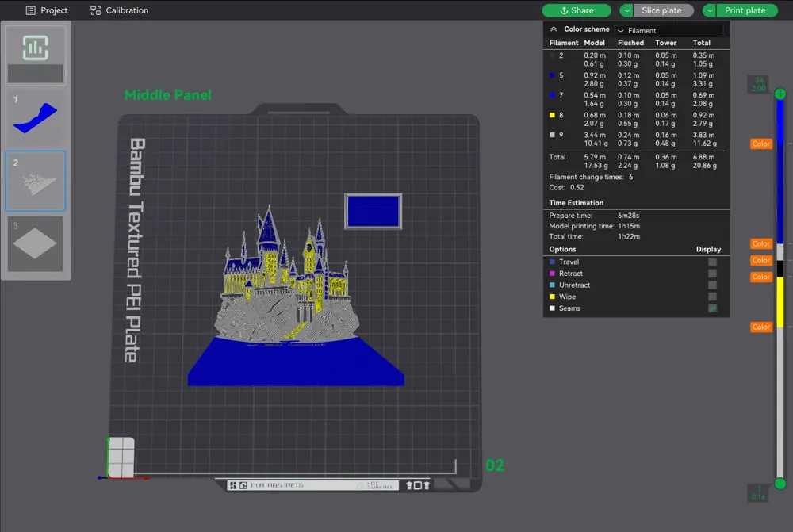Click Filament change times value 6

click(x=630, y=177)
